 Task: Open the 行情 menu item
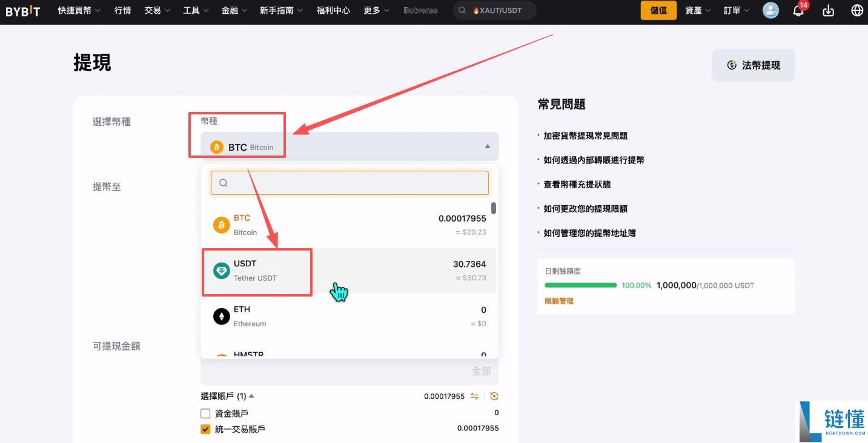122,10
